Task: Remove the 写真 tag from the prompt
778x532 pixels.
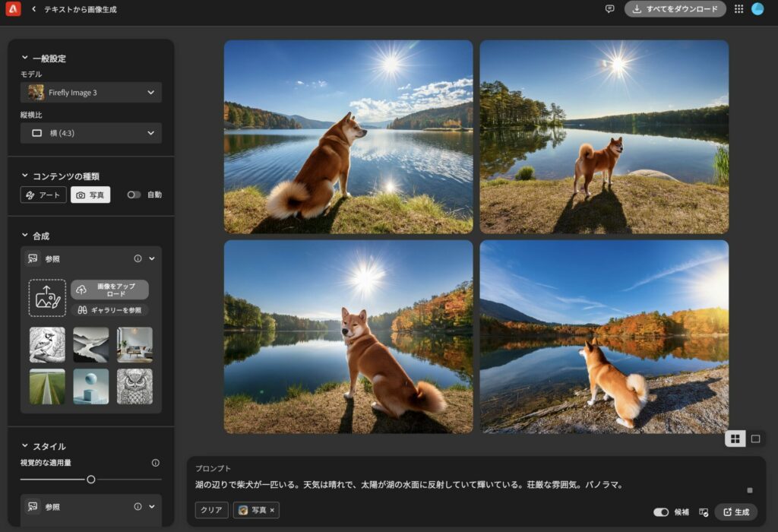Action: 272,510
